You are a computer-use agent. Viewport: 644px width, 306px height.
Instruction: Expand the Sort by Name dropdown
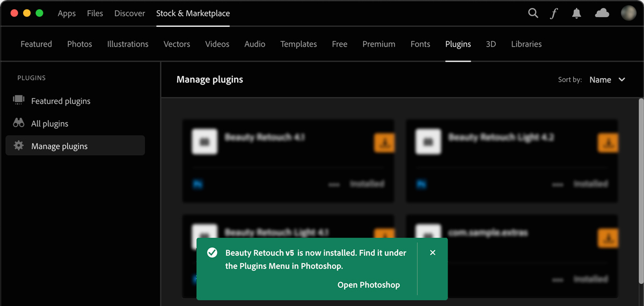pos(607,80)
